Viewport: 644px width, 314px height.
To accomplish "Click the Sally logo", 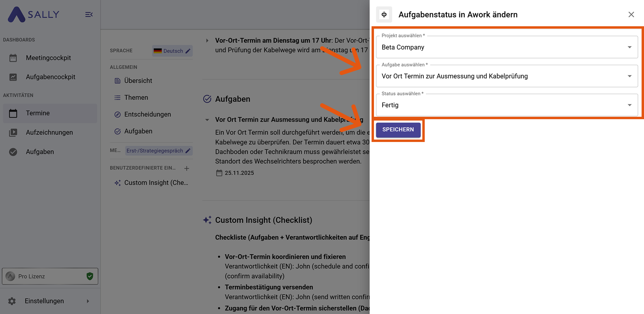I will (34, 15).
